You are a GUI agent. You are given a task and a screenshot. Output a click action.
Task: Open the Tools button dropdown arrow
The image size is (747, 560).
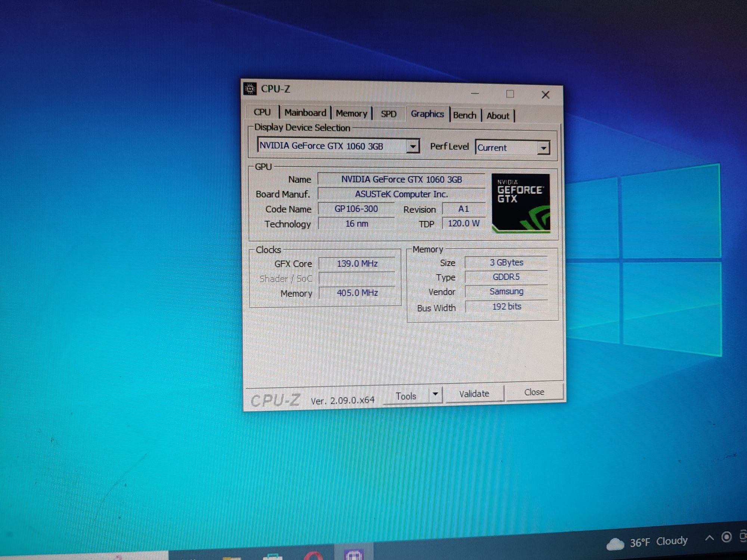click(435, 394)
